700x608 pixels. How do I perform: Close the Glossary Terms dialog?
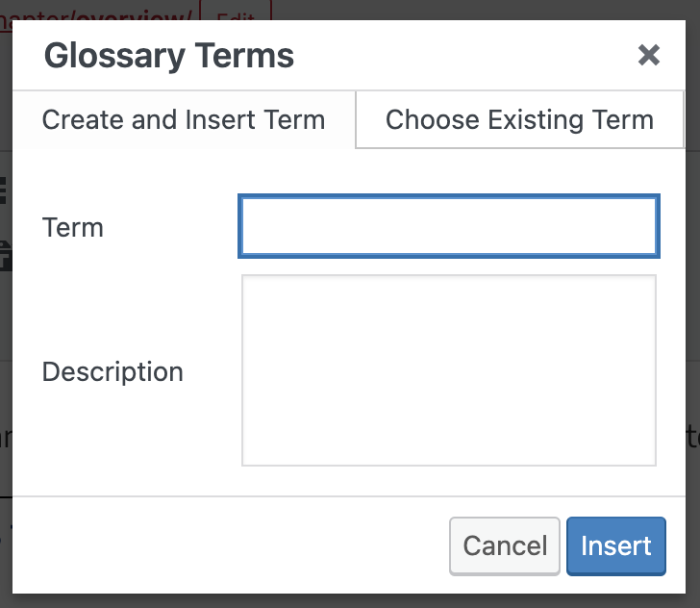pyautogui.click(x=649, y=55)
